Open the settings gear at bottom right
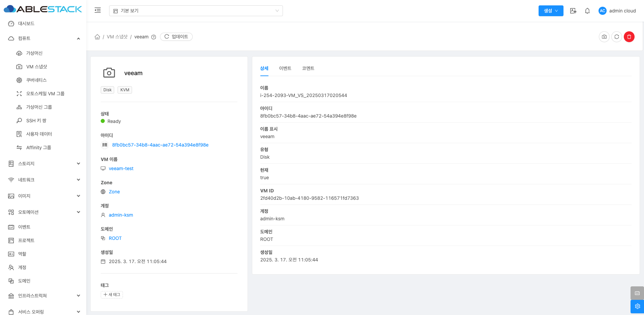644x315 pixels. 637,306
